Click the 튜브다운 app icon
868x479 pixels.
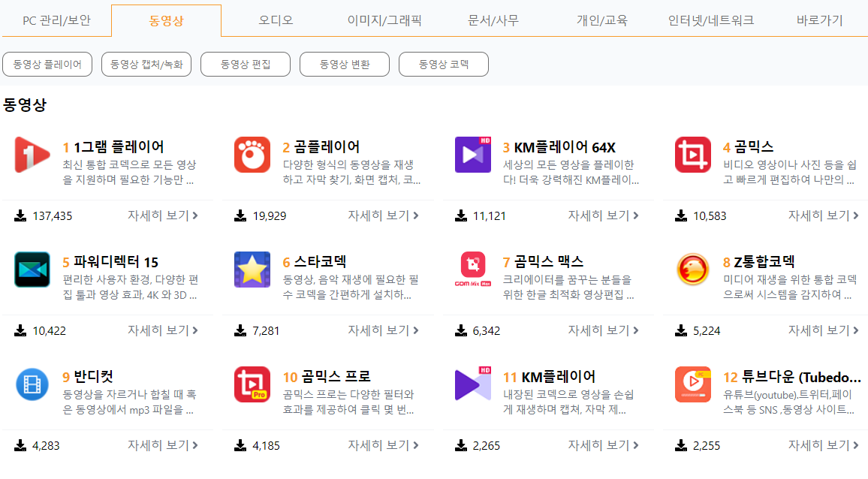(693, 384)
